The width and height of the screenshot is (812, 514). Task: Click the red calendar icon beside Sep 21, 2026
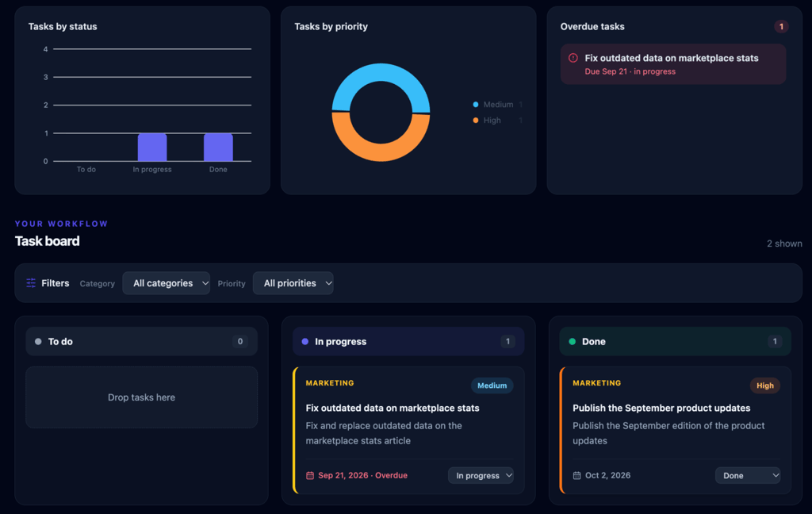[310, 475]
